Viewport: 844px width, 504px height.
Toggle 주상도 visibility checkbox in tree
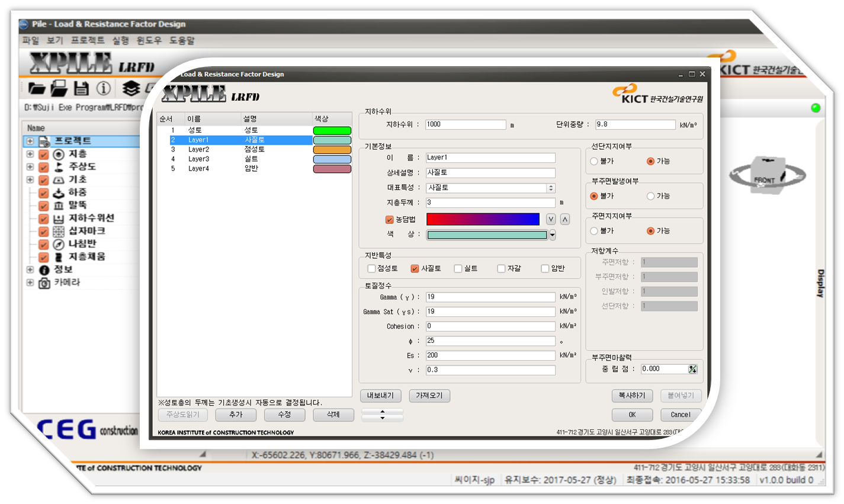(43, 167)
